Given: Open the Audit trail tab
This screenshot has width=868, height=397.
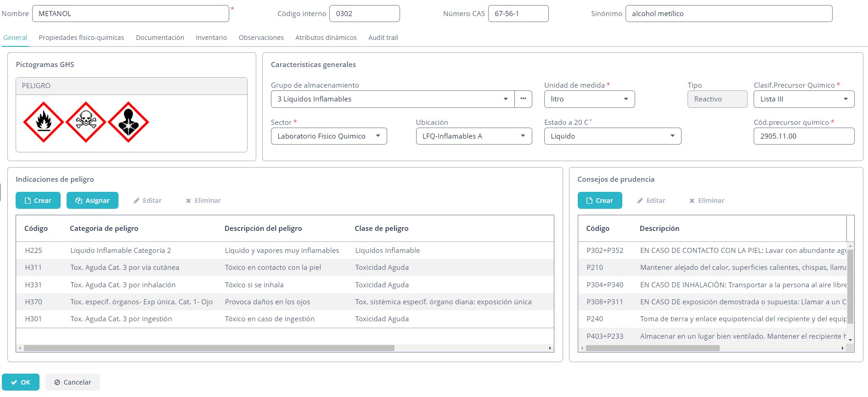Looking at the screenshot, I should click(383, 38).
